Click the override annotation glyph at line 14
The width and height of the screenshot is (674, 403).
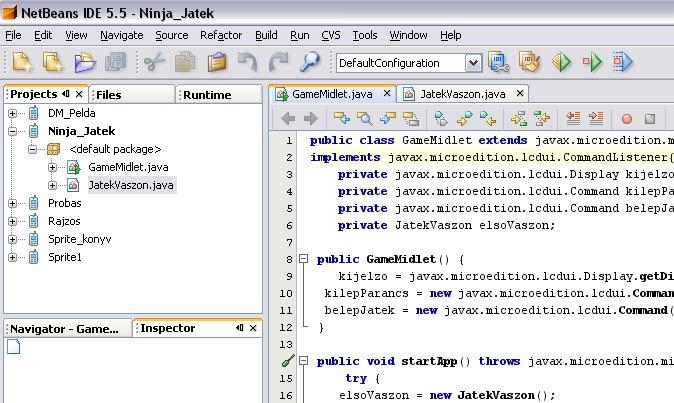288,361
